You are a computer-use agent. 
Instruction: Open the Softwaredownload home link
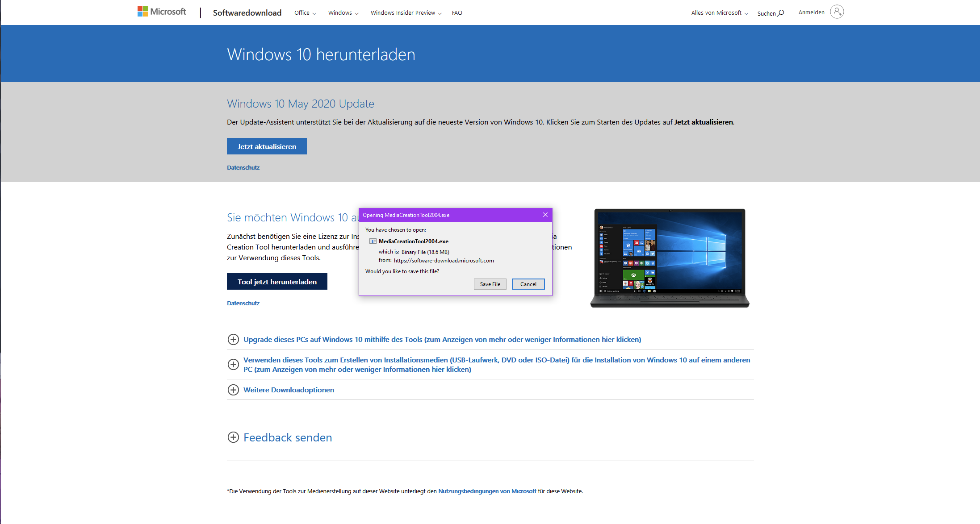click(247, 12)
